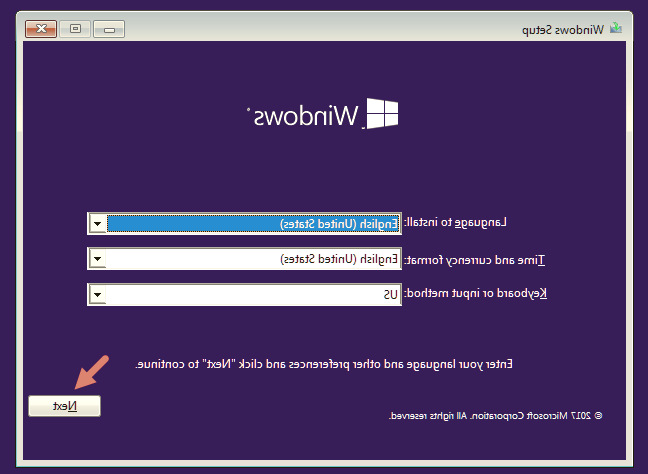Close the Windows Setup window

[x=40, y=28]
